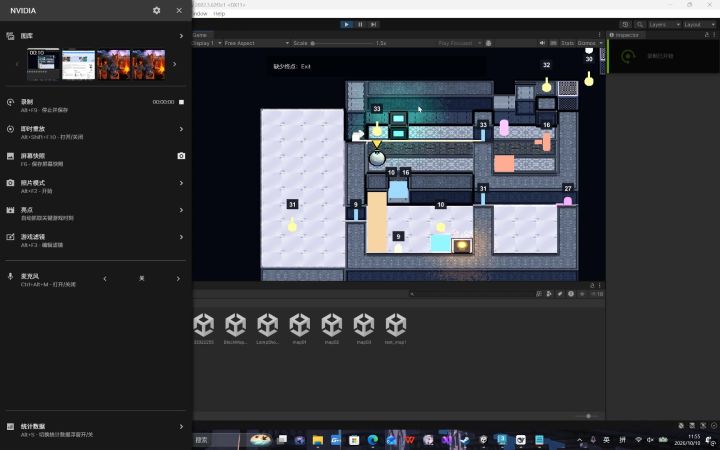This screenshot has height=450, width=720.
Task: Switch microphone mode to previous option
Action: point(105,279)
